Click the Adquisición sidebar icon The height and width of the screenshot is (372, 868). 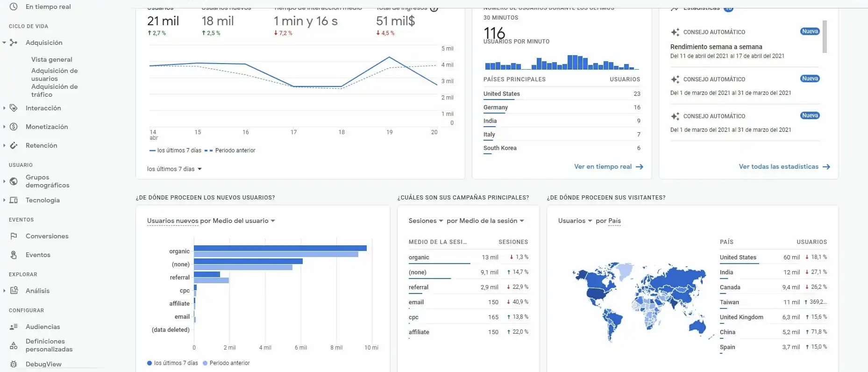pyautogui.click(x=14, y=43)
